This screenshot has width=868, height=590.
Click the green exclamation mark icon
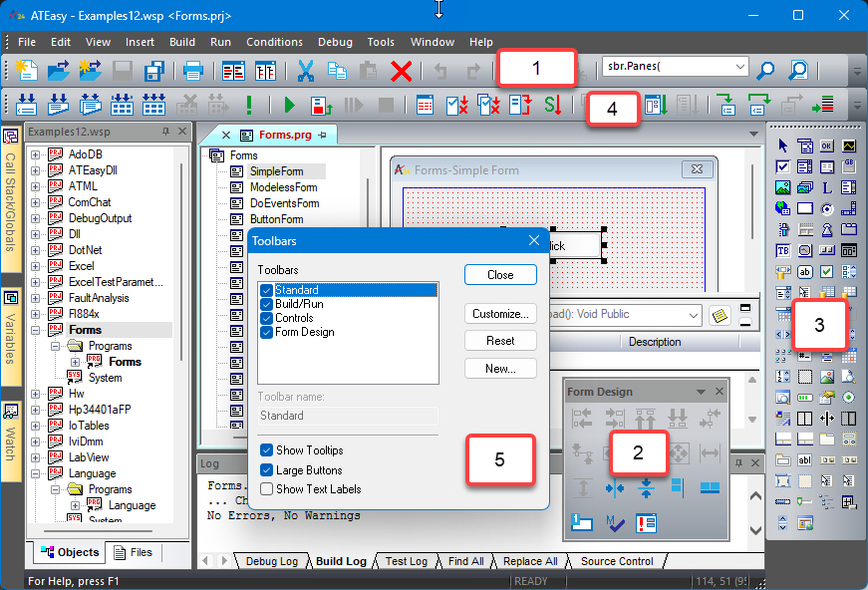click(x=249, y=105)
